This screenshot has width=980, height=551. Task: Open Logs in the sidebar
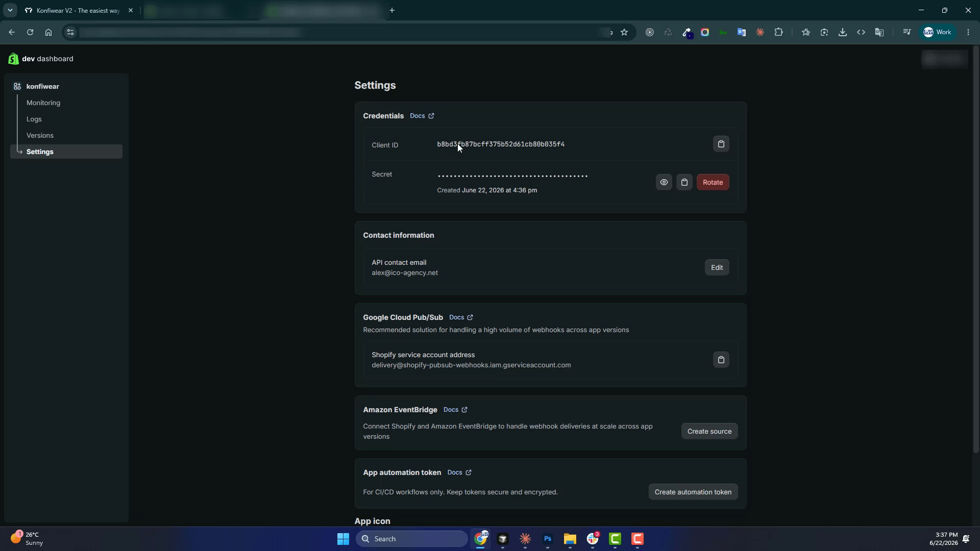[34, 119]
